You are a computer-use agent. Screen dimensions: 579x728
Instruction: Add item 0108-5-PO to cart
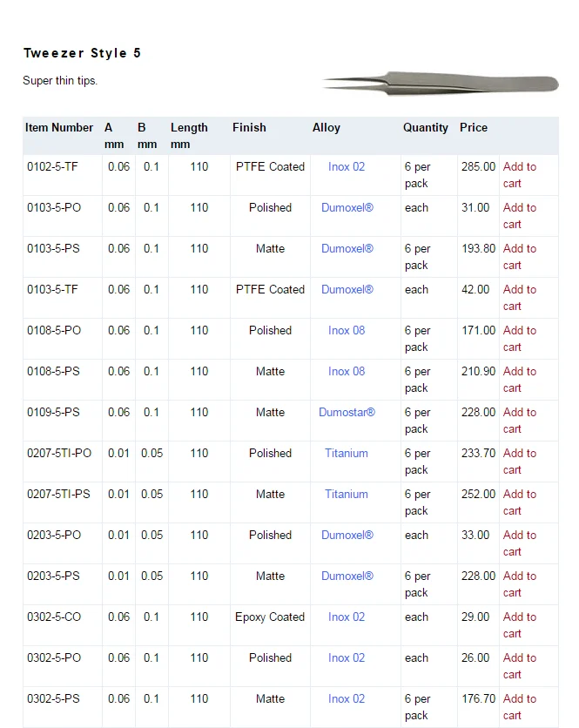pos(519,339)
